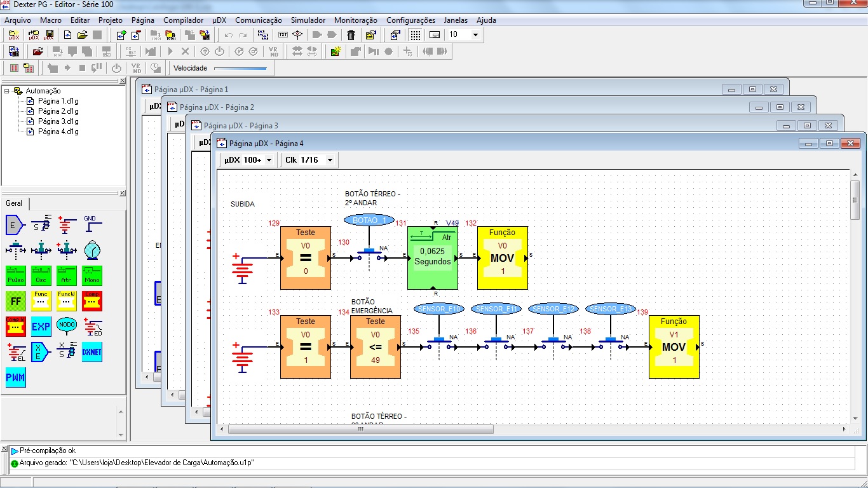Image resolution: width=868 pixels, height=488 pixels.
Task: Select the XE variable input block
Action: (x=41, y=351)
